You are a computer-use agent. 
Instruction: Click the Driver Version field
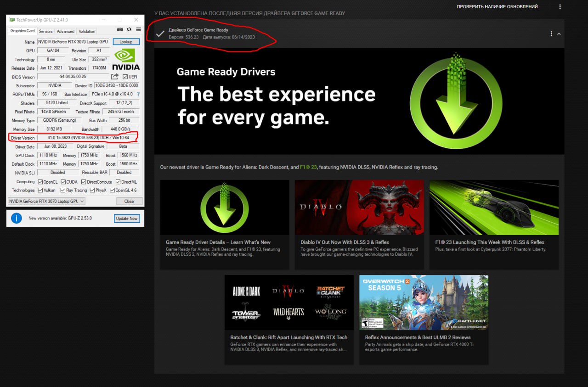[x=88, y=138]
